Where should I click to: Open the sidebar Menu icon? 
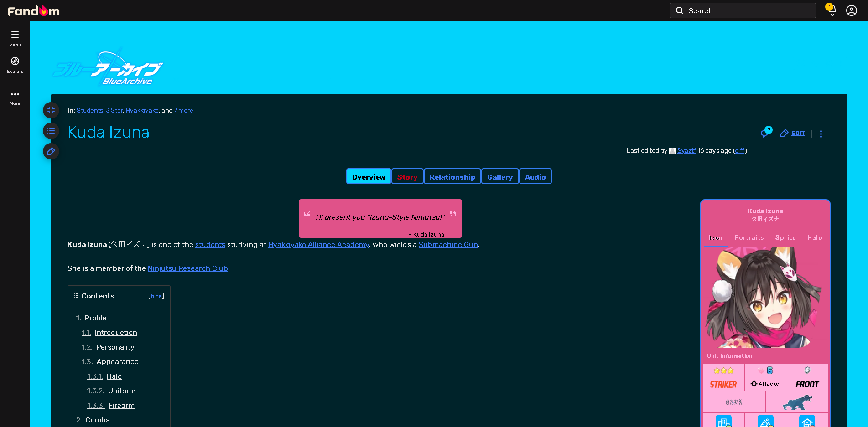click(15, 35)
